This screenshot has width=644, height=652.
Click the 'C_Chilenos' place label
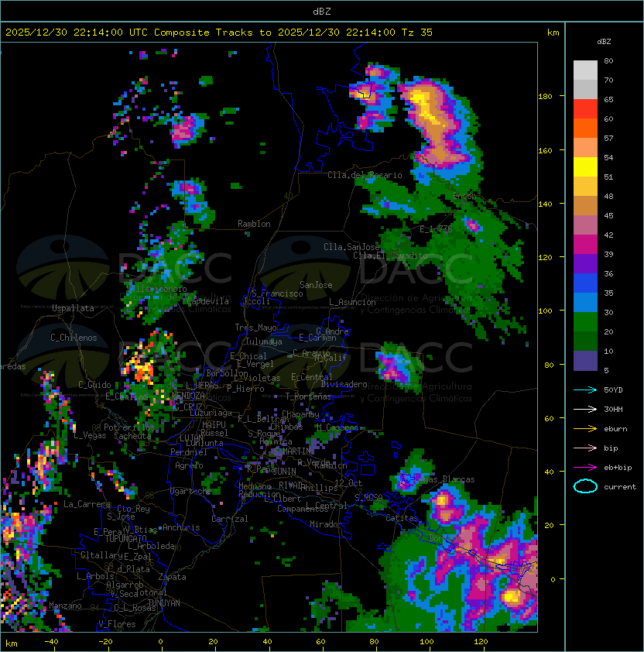pos(74,338)
